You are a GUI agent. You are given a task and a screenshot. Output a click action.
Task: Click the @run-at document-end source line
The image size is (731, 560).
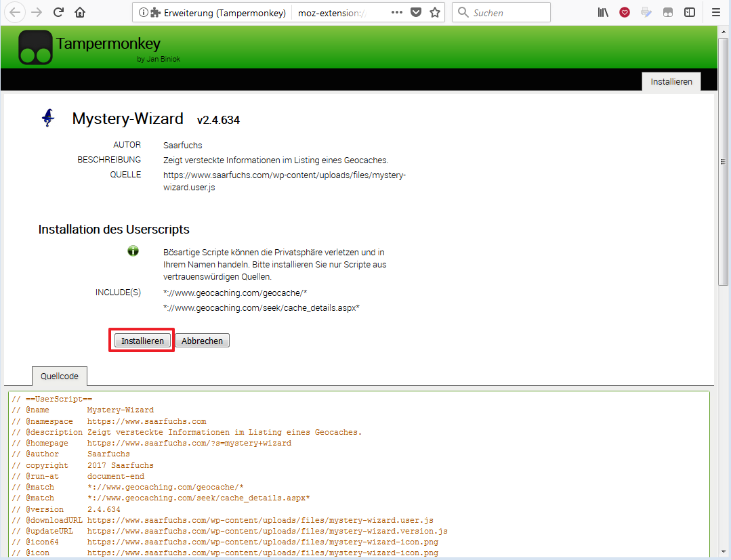[x=79, y=476]
